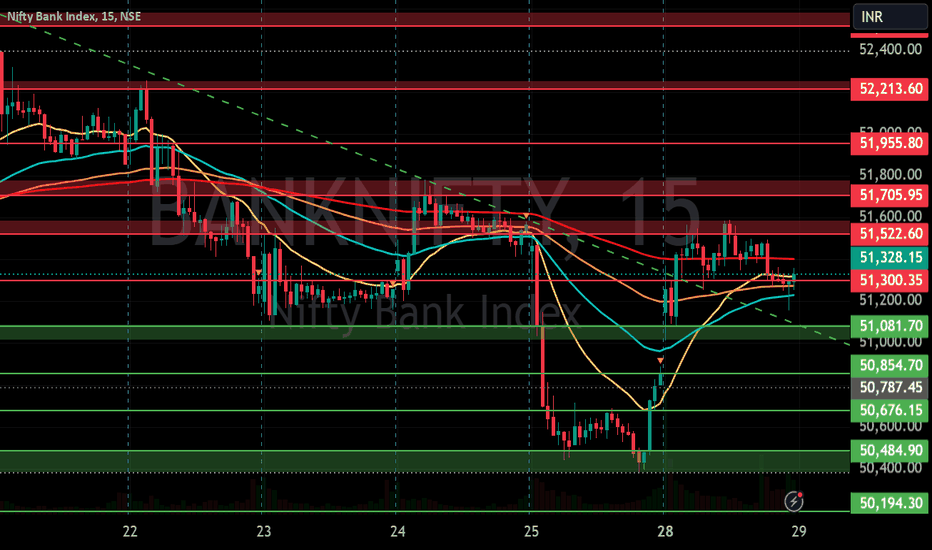Image resolution: width=932 pixels, height=550 pixels.
Task: Select the 51,300.35 price label
Action: tap(889, 280)
